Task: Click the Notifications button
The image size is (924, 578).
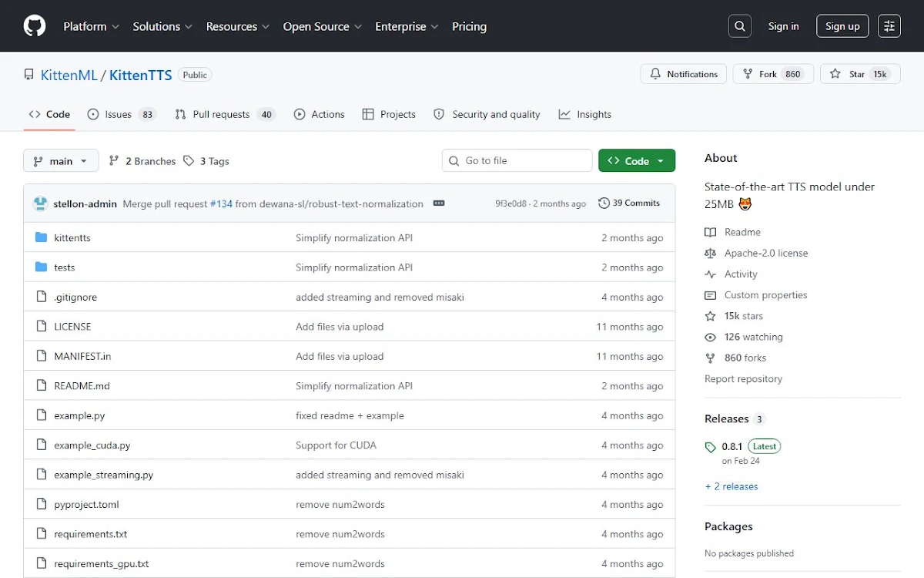Action: click(x=684, y=74)
